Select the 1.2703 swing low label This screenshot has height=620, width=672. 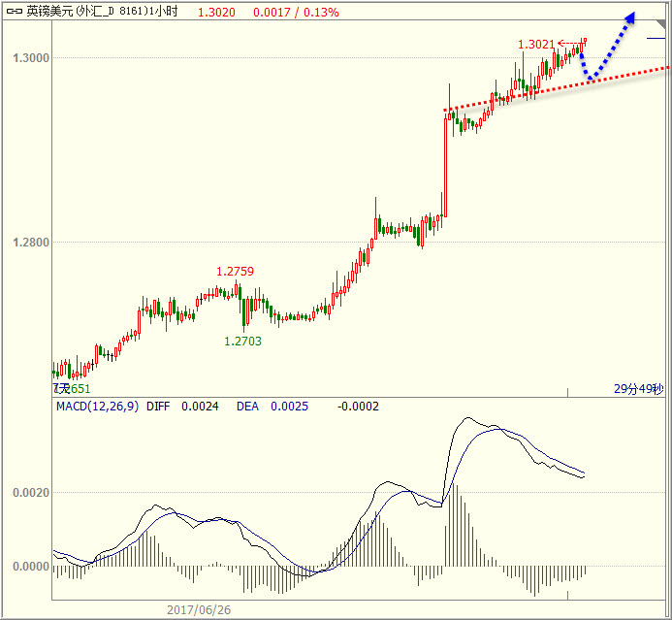click(242, 341)
